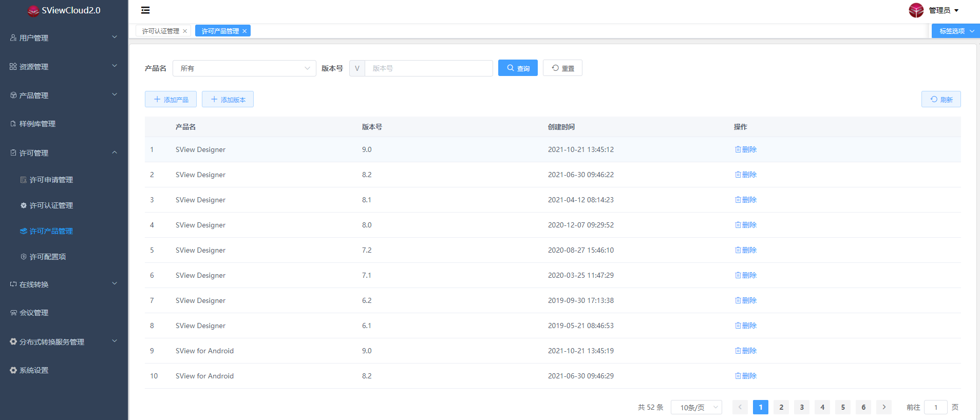Screen dimensions: 980x420
Task: Select the 许可产品管理 tab
Action: (x=220, y=31)
